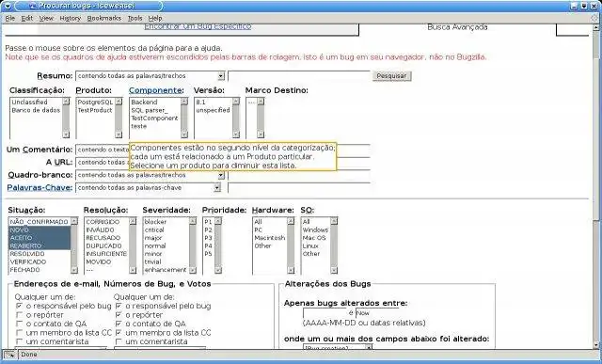Open the File menu

coord(10,18)
